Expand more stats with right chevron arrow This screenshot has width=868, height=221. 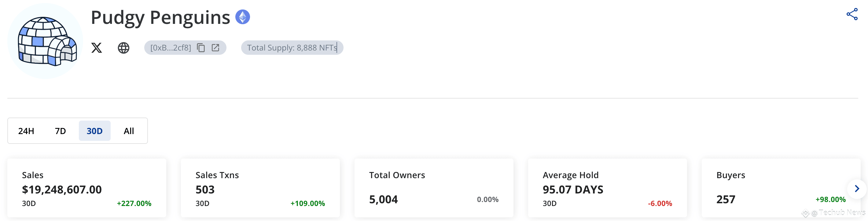click(857, 189)
